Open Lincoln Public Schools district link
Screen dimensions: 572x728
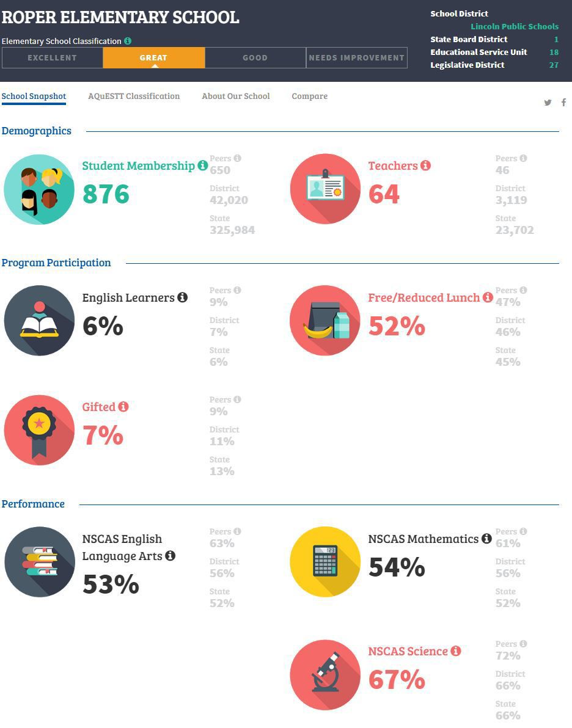[x=515, y=26]
